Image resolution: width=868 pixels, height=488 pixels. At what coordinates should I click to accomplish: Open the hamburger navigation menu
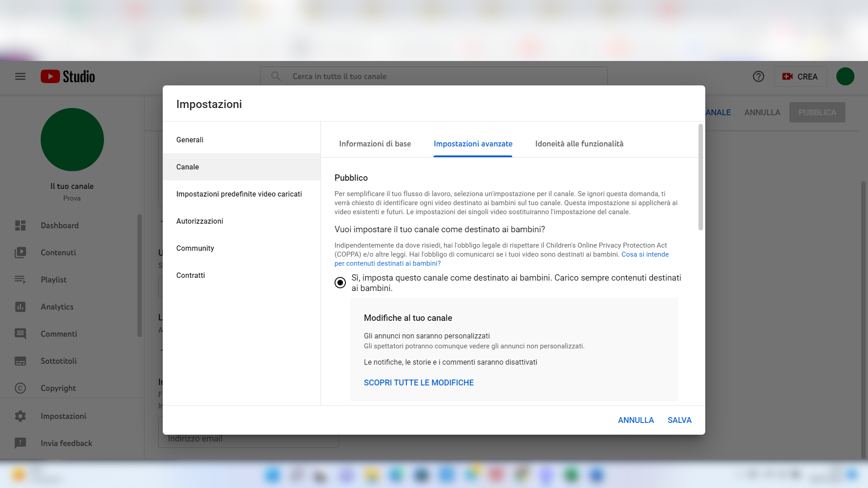20,76
